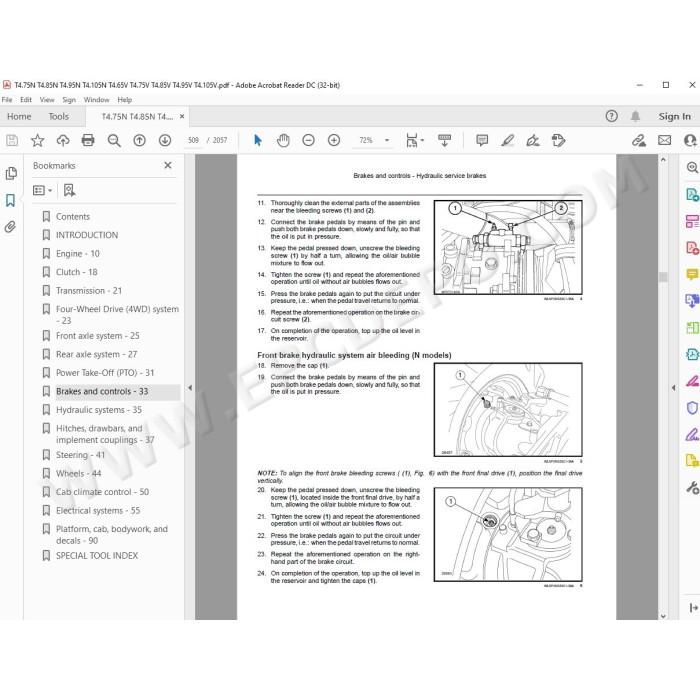Image resolution: width=700 pixels, height=700 pixels.
Task: Send file by email envelope icon
Action: click(x=664, y=141)
